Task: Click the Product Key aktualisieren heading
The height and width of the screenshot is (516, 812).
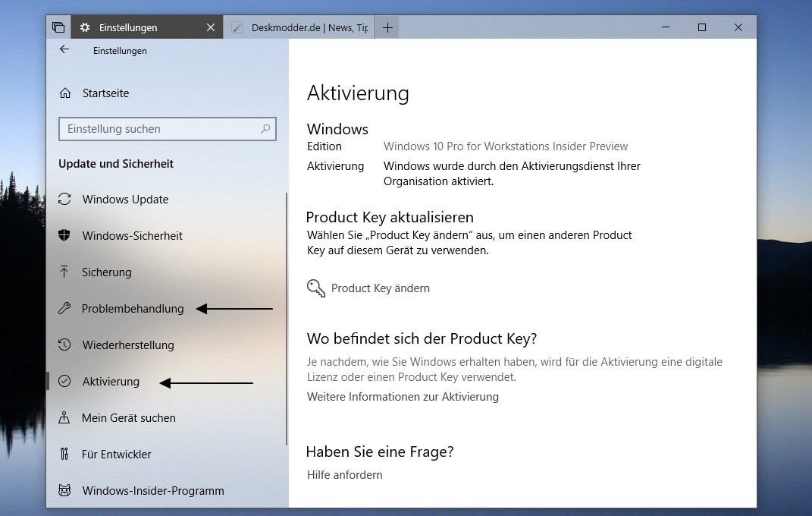Action: coord(390,217)
